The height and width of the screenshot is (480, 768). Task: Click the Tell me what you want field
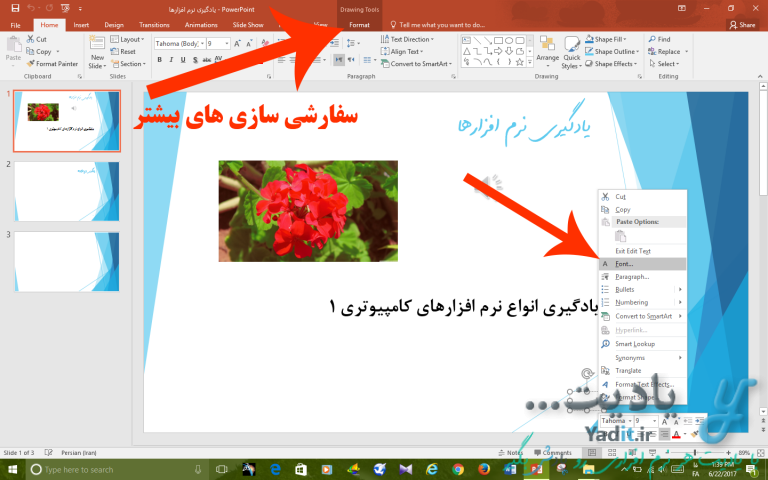pos(437,25)
